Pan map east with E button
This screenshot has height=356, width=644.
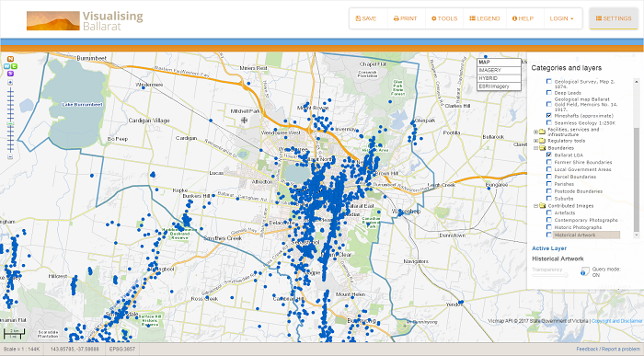[14, 66]
